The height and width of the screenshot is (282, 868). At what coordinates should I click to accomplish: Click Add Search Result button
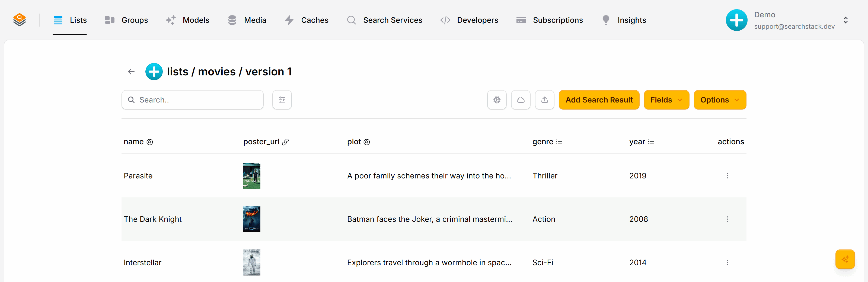tap(599, 100)
